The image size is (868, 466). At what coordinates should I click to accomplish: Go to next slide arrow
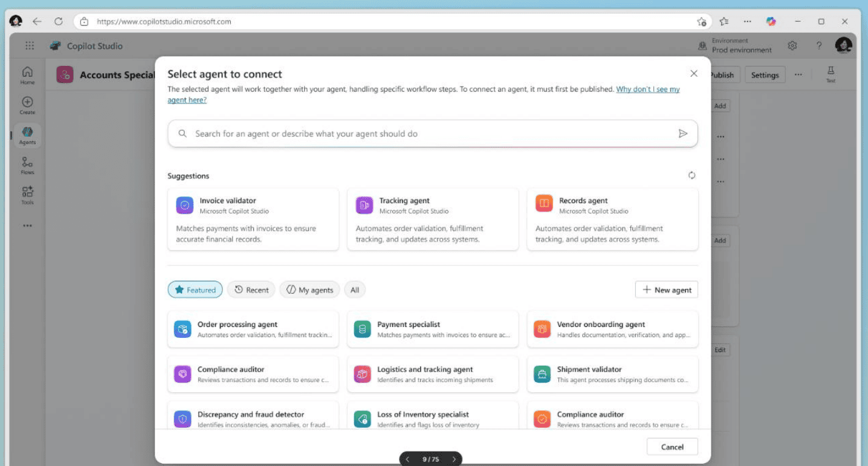[x=455, y=459]
